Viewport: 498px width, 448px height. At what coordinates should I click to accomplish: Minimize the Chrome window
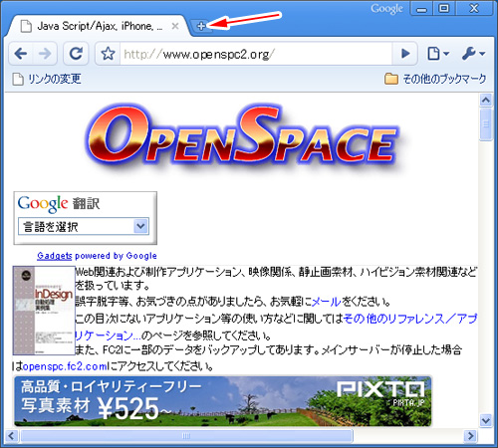click(x=421, y=9)
